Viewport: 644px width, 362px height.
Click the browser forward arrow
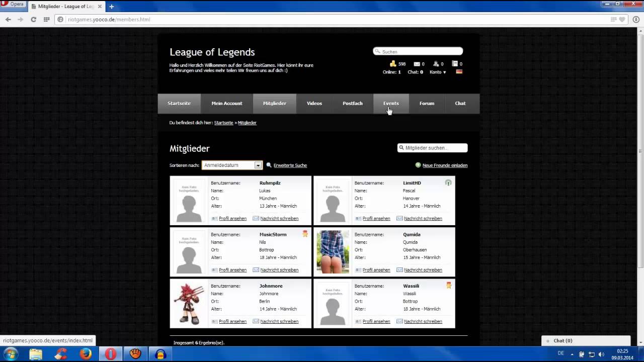pos(21,20)
